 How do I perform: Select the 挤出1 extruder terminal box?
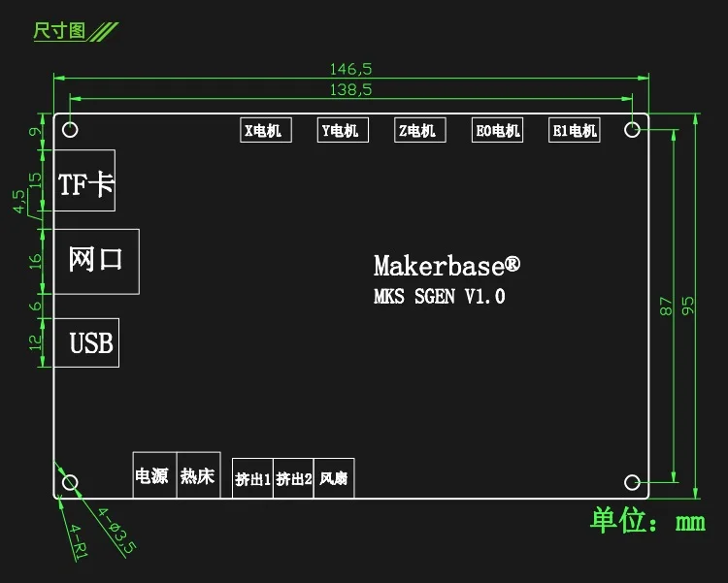click(252, 478)
